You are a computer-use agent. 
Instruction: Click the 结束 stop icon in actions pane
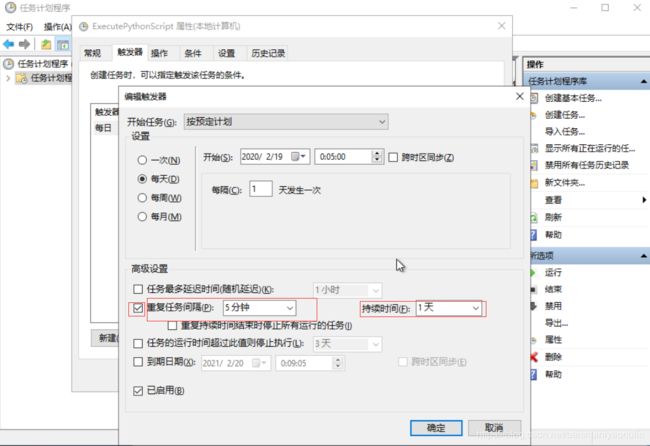(534, 289)
